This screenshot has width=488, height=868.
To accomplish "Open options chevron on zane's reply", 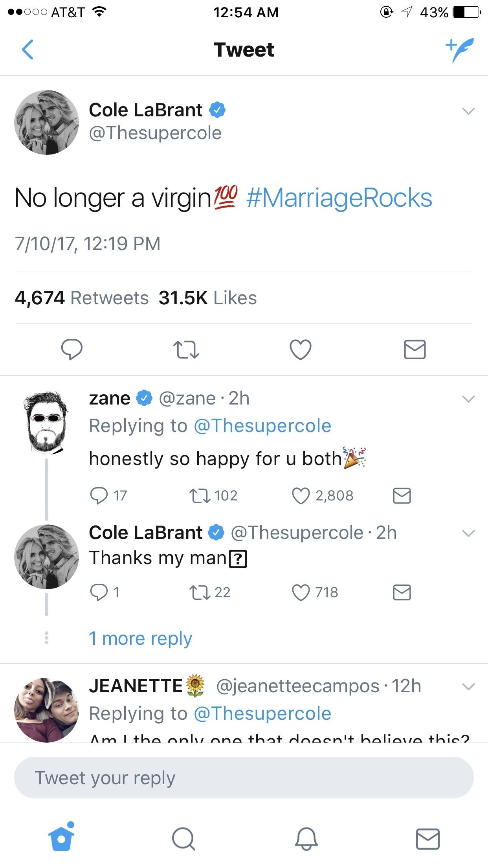I will tap(468, 399).
